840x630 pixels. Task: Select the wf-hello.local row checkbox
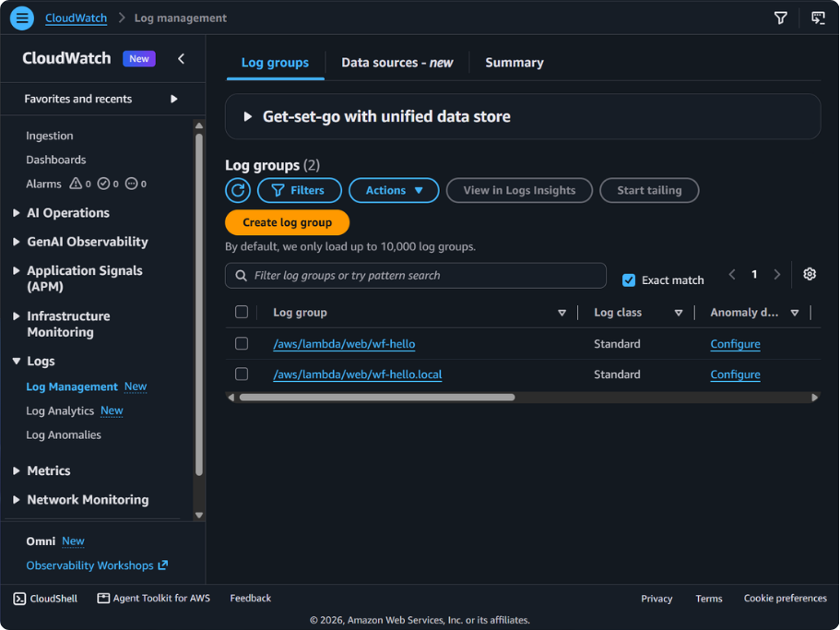point(242,374)
